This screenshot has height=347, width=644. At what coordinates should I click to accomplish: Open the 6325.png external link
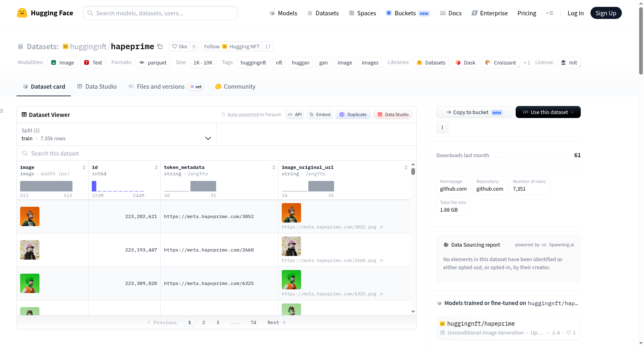tap(332, 294)
